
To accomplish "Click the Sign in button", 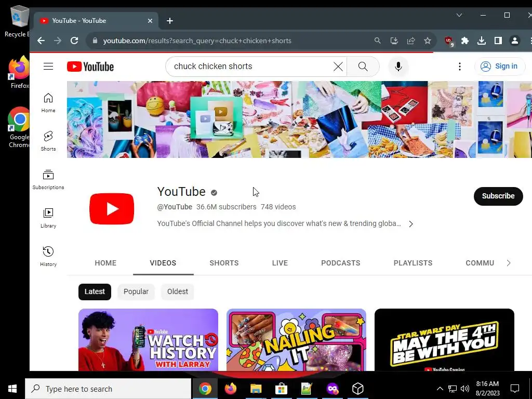I will [x=500, y=66].
